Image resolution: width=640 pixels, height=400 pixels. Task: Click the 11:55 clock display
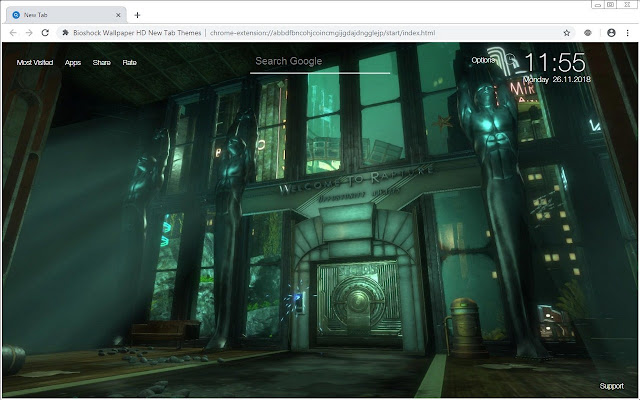pyautogui.click(x=555, y=62)
